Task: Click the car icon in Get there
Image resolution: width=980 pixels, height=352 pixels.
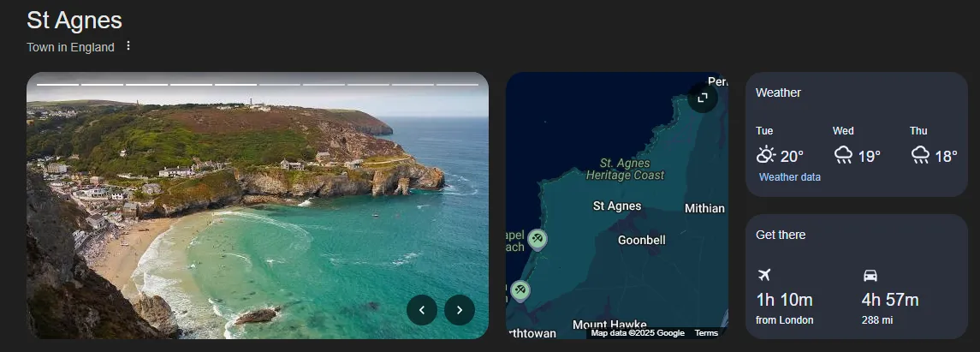Action: [x=870, y=275]
